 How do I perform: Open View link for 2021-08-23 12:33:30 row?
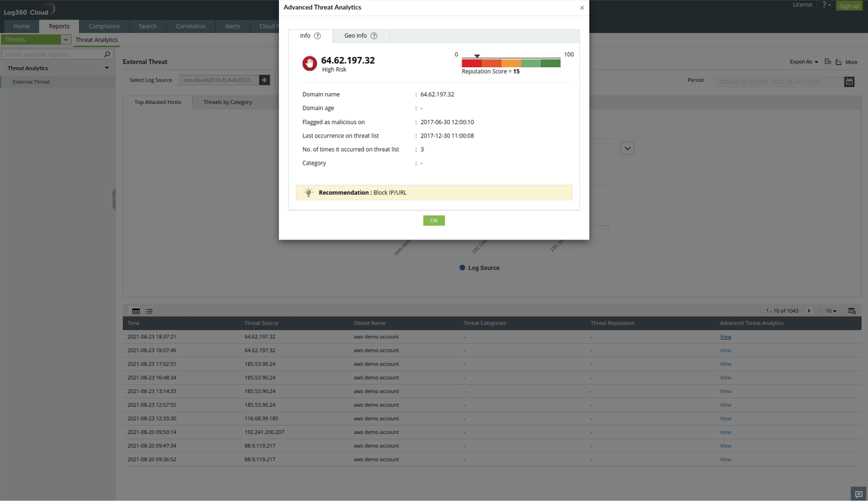click(725, 419)
